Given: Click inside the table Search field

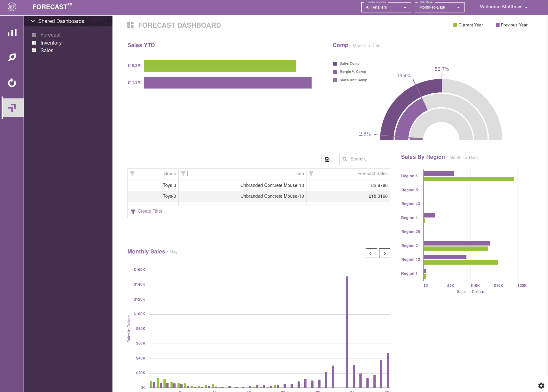Looking at the screenshot, I should (x=366, y=159).
